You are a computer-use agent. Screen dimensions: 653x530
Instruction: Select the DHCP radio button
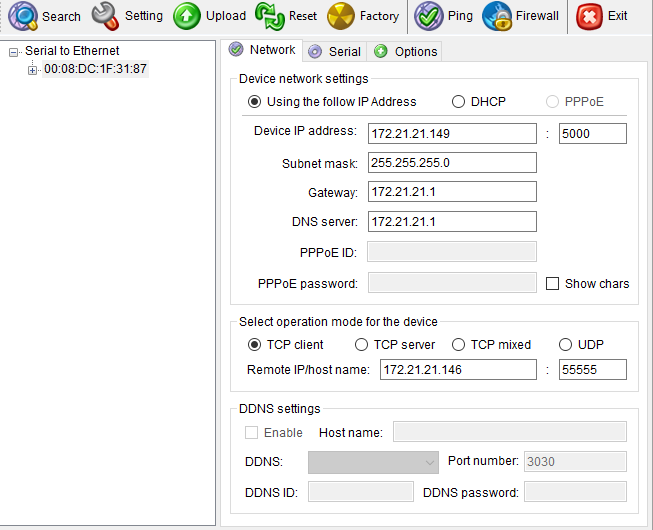tap(459, 102)
